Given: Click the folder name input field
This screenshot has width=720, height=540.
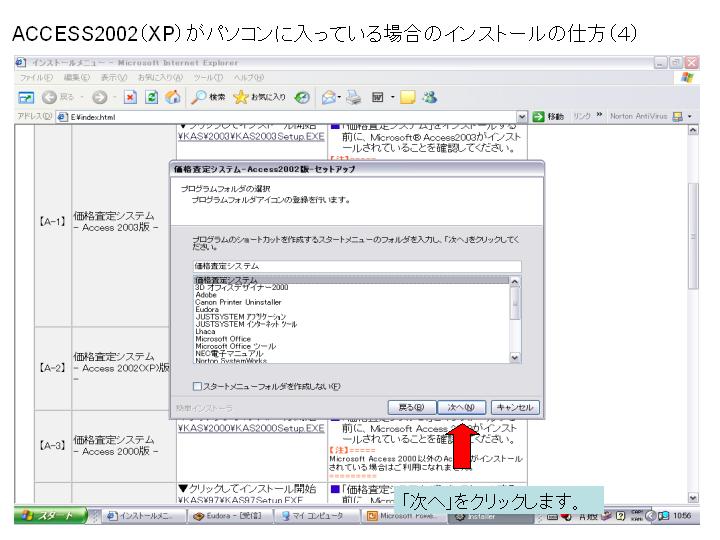Looking at the screenshot, I should coord(357,266).
